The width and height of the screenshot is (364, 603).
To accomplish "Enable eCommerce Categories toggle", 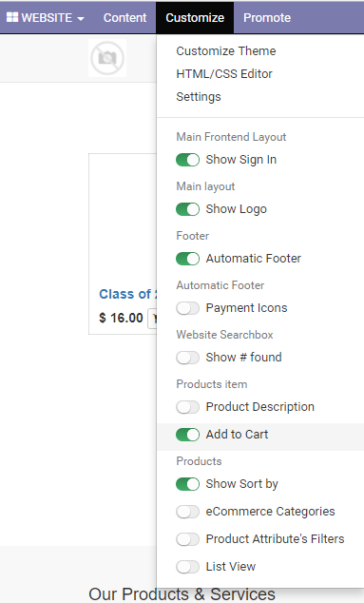I will click(x=187, y=512).
